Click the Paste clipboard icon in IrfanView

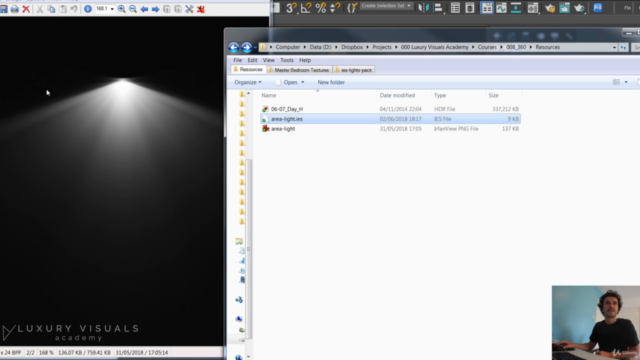click(x=63, y=9)
